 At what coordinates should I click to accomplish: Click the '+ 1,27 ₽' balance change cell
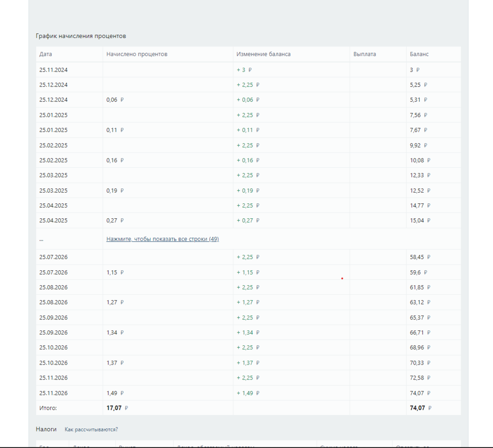248,303
